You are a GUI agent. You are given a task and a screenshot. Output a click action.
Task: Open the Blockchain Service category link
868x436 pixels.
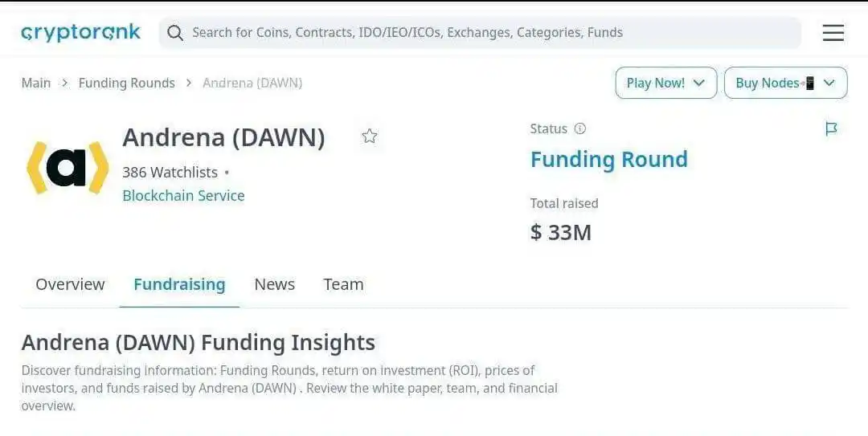pyautogui.click(x=183, y=196)
